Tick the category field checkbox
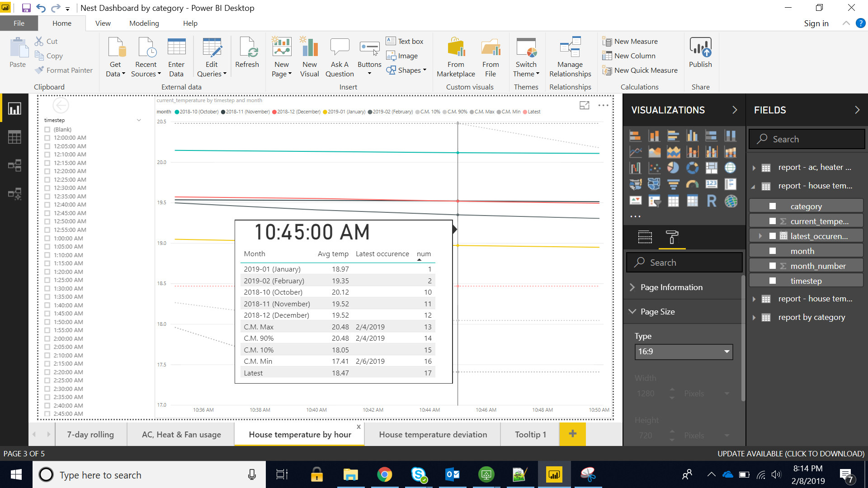Screen dimensions: 868x488 pyautogui.click(x=773, y=206)
